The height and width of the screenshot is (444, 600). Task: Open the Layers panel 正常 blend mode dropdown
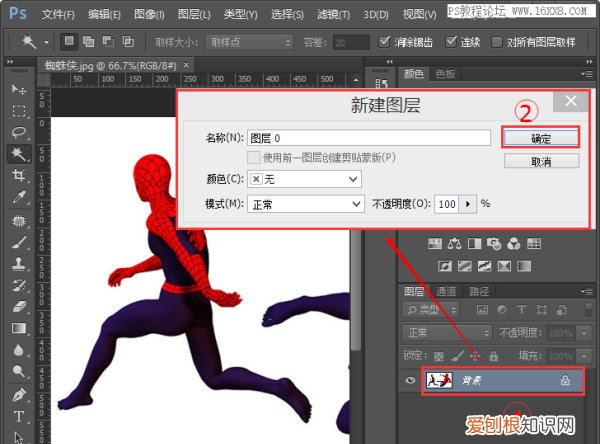pos(447,333)
